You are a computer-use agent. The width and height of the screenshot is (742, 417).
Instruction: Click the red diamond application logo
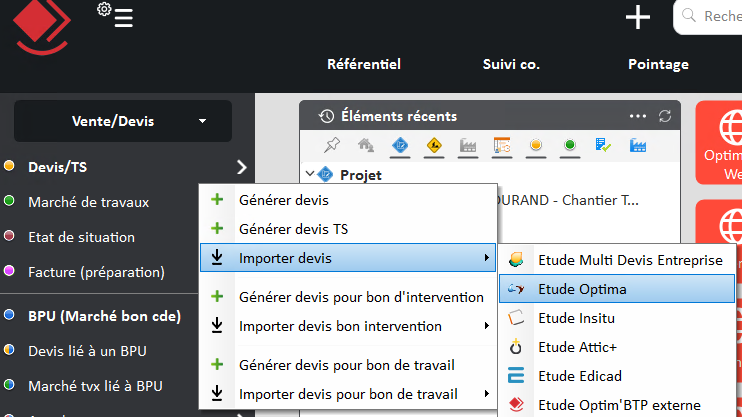coord(42,26)
